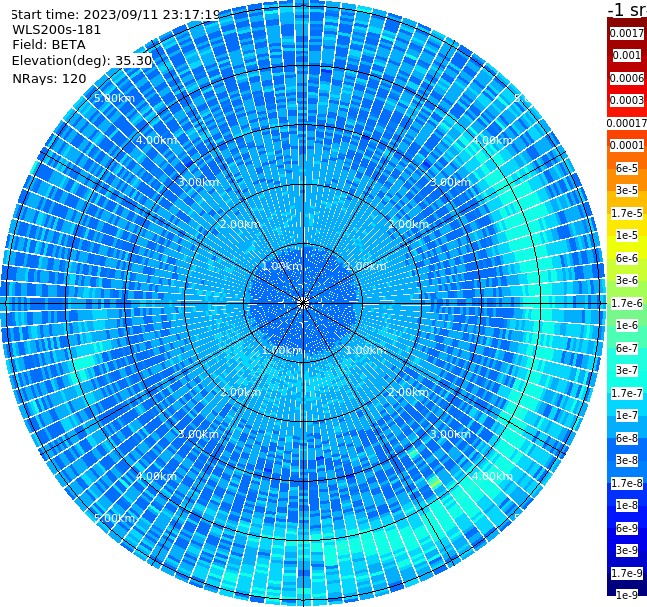Select the 0.0017 colorbar value
Image resolution: width=647 pixels, height=607 pixels.
tap(627, 33)
